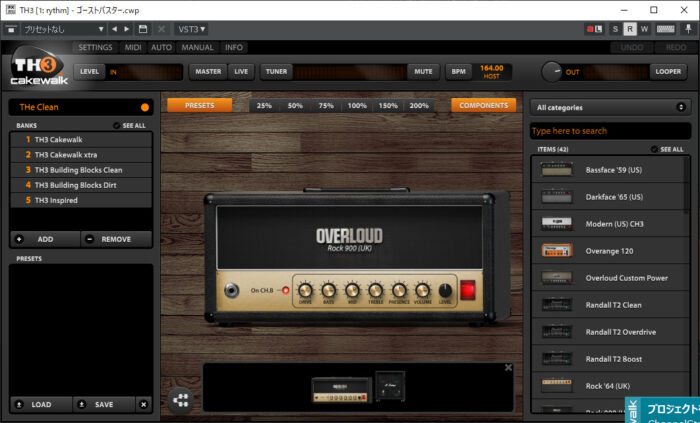The width and height of the screenshot is (700, 423).
Task: Open the INFO menu
Action: (233, 47)
